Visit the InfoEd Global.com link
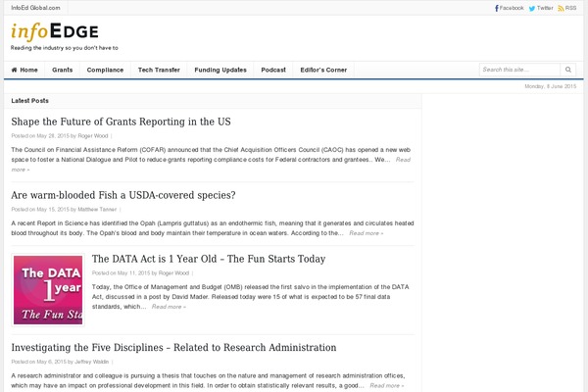 (x=35, y=8)
